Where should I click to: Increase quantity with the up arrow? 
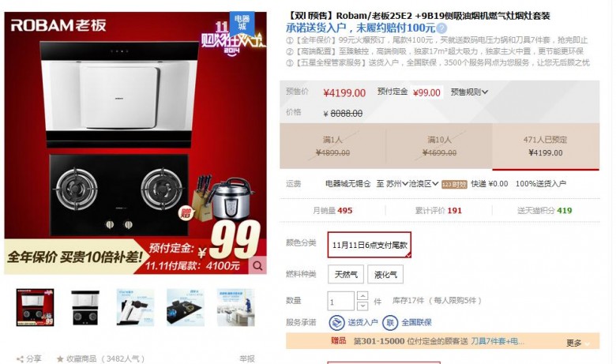(362, 296)
